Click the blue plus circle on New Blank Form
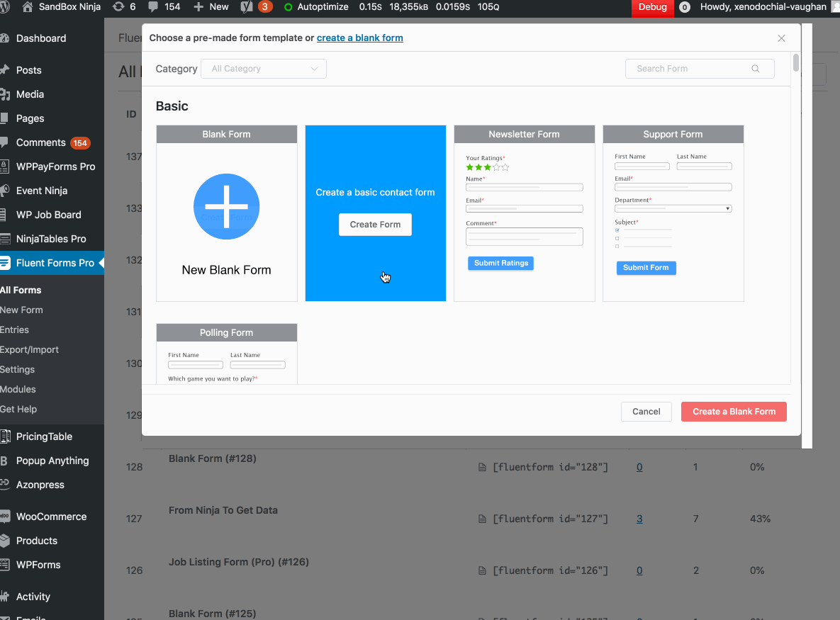The width and height of the screenshot is (840, 620). pyautogui.click(x=226, y=206)
